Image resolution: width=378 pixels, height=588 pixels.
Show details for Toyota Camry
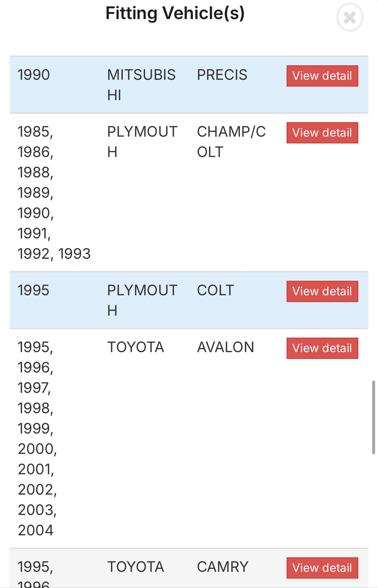click(322, 568)
